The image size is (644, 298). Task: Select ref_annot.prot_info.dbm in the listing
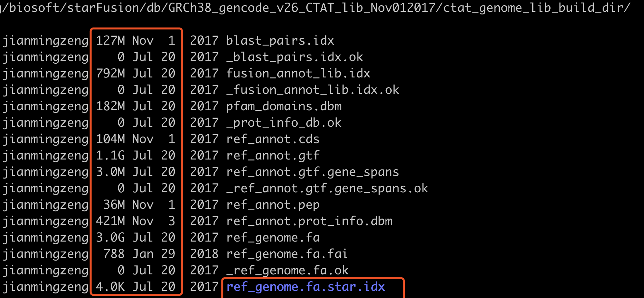coord(309,221)
